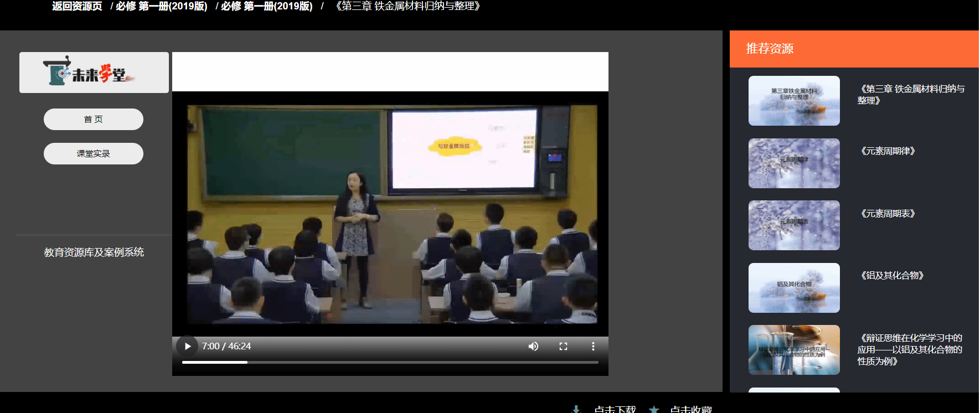980x413 pixels.
Task: Open the 首页 home button
Action: [94, 119]
